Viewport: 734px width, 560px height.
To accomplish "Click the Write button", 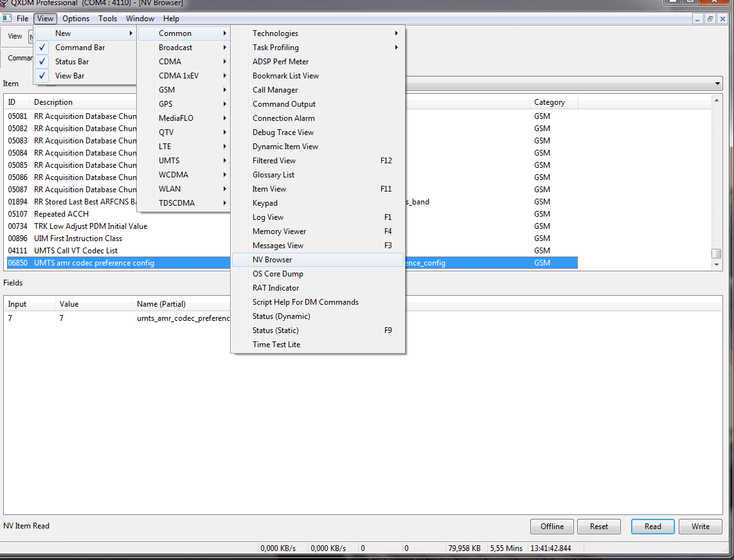I will point(701,527).
